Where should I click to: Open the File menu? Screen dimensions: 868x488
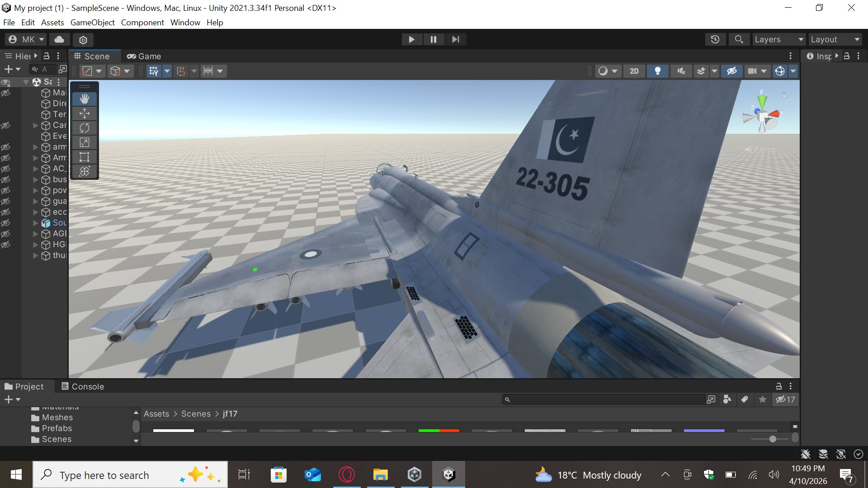9,22
